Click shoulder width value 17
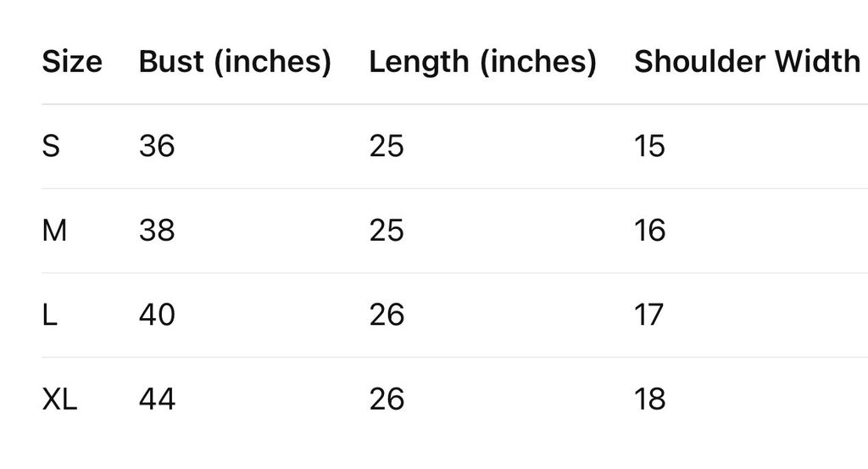The image size is (868, 469). point(649,315)
